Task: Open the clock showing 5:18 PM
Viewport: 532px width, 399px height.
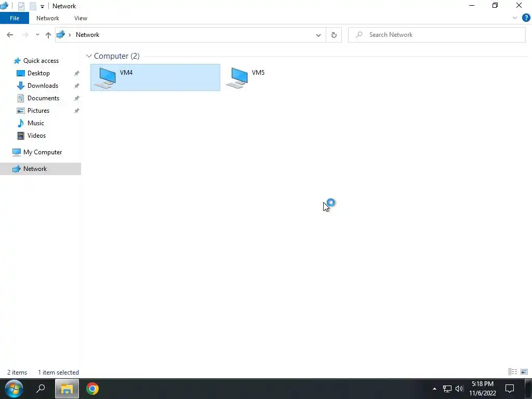Action: click(483, 389)
